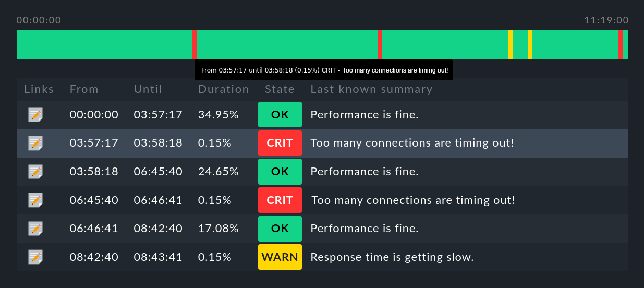The image size is (644, 288).
Task: Click the Last known summary header
Action: click(x=371, y=89)
